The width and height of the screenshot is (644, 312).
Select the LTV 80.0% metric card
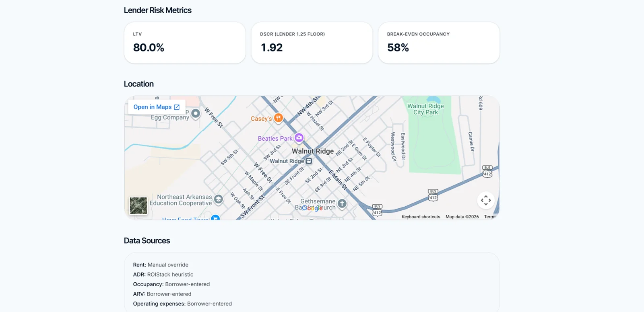[x=185, y=43]
